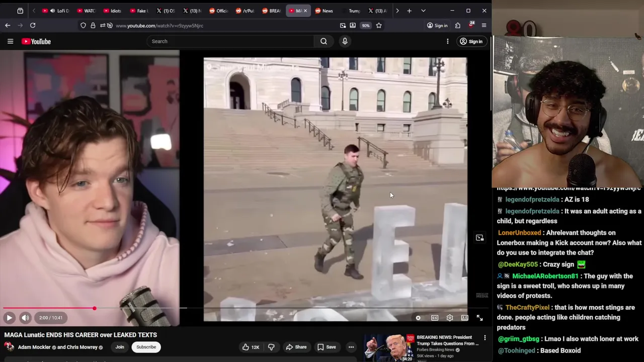Click the channel avatar beside Adam Mockler
The image size is (644, 362).
9,347
